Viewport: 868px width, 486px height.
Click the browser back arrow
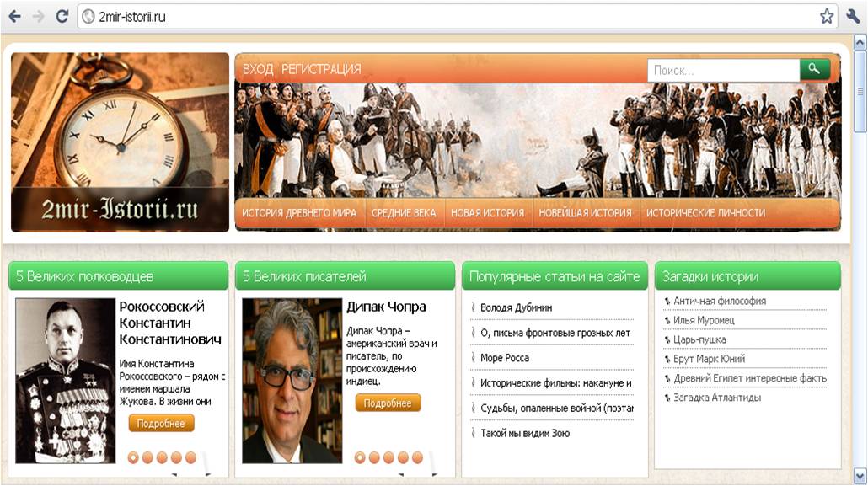click(x=15, y=17)
